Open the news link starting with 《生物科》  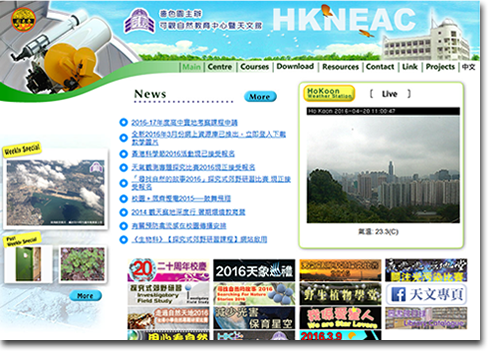[199, 239]
